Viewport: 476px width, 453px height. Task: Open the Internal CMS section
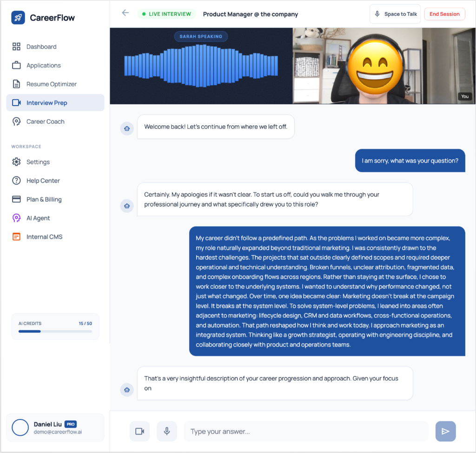(44, 237)
